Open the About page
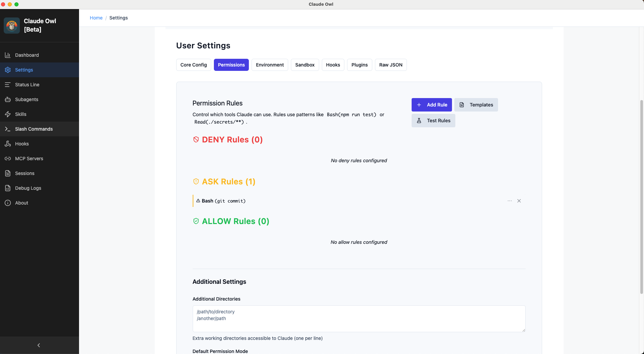This screenshot has width=644, height=354. coord(21,203)
